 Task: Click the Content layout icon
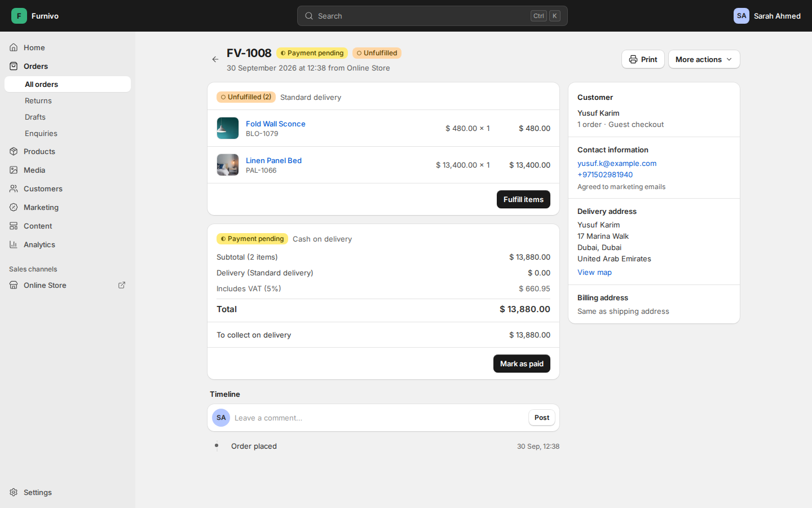click(14, 226)
